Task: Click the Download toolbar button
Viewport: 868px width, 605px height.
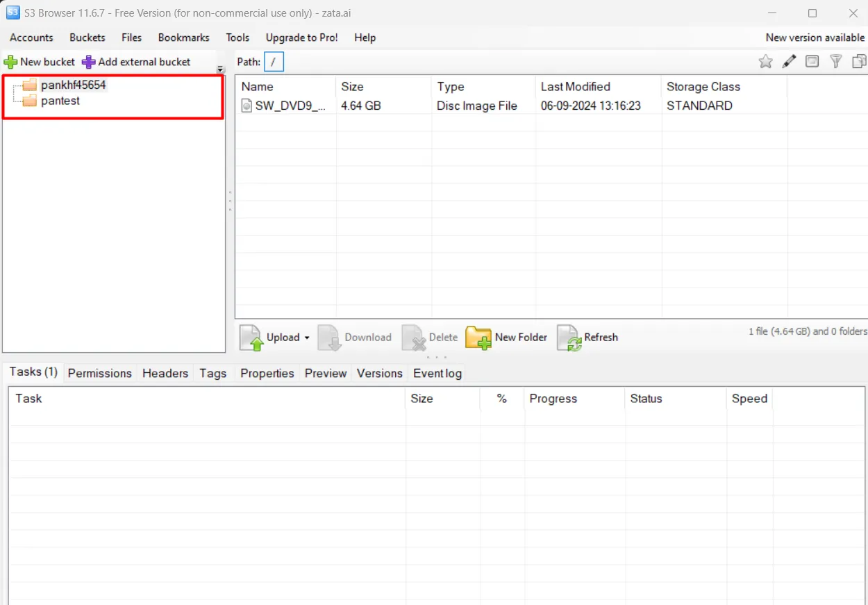Action: coord(355,338)
